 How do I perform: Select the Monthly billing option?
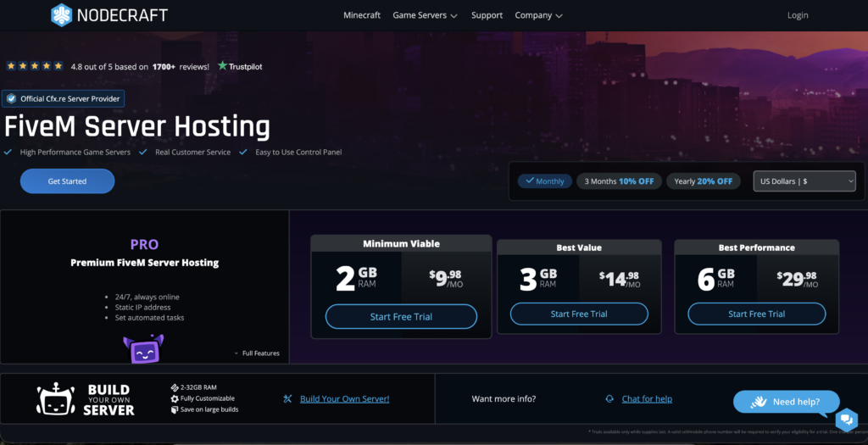pyautogui.click(x=545, y=181)
